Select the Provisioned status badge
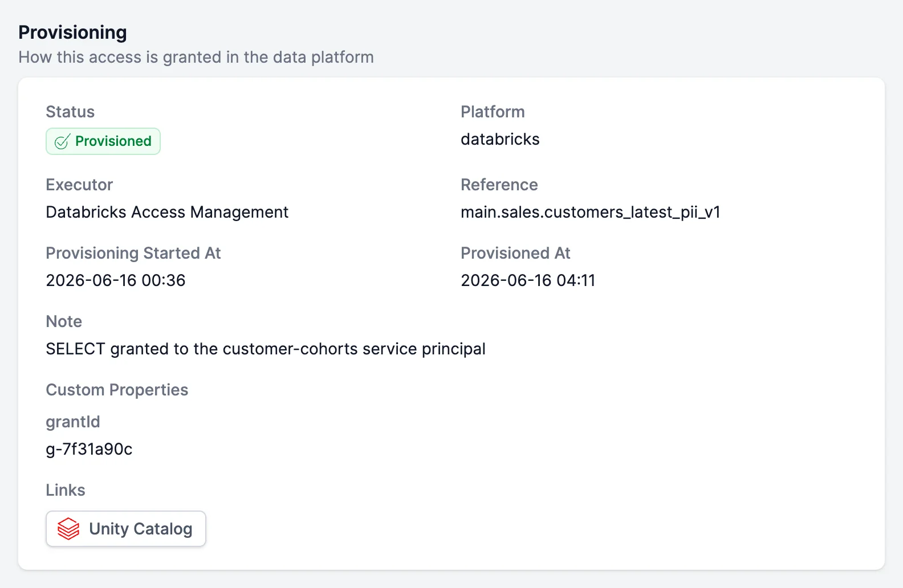The width and height of the screenshot is (903, 588). tap(103, 141)
